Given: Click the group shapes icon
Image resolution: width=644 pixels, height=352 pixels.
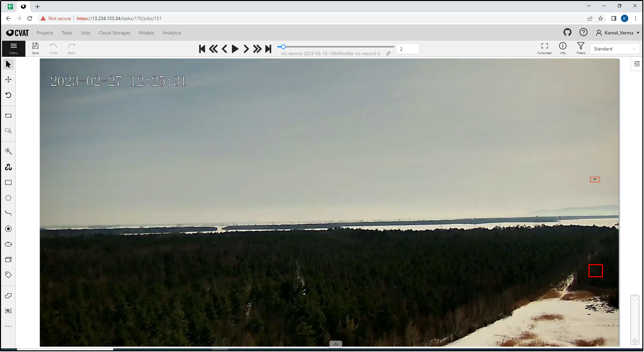Looking at the screenshot, I should tap(8, 311).
